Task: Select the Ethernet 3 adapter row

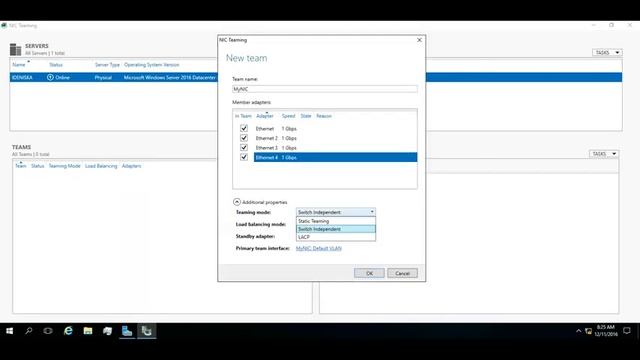Action: tap(336, 148)
